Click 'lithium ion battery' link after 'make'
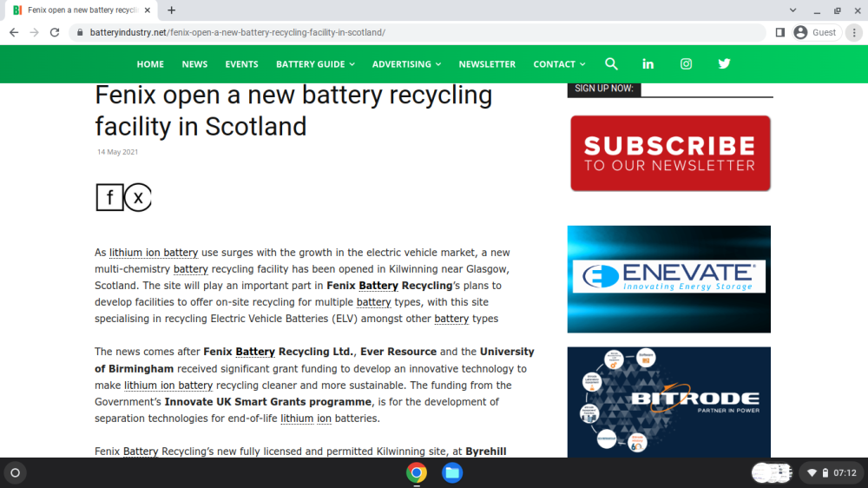868x488 pixels. click(168, 386)
